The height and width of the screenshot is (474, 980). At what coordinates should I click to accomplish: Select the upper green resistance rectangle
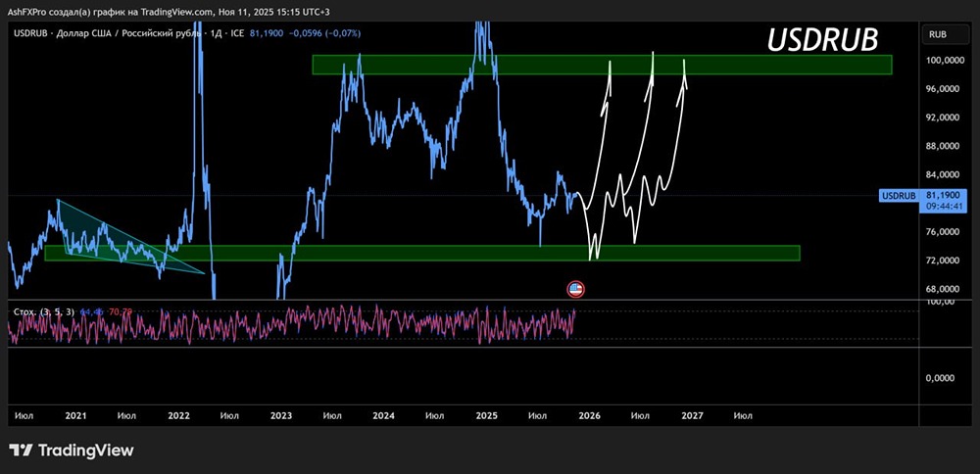(x=602, y=65)
